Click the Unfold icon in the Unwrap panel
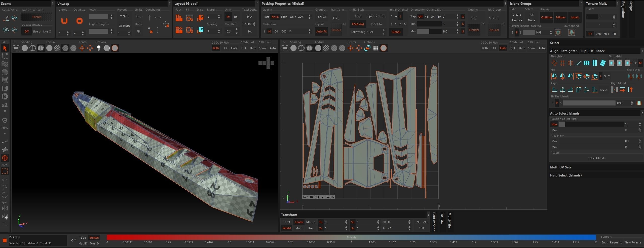644x248 pixels. click(x=64, y=21)
